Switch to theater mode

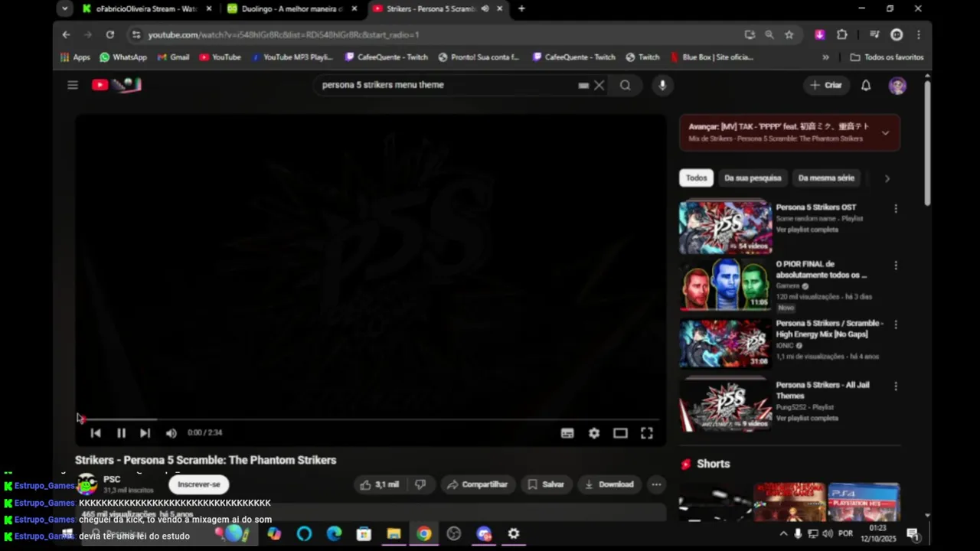pyautogui.click(x=620, y=433)
